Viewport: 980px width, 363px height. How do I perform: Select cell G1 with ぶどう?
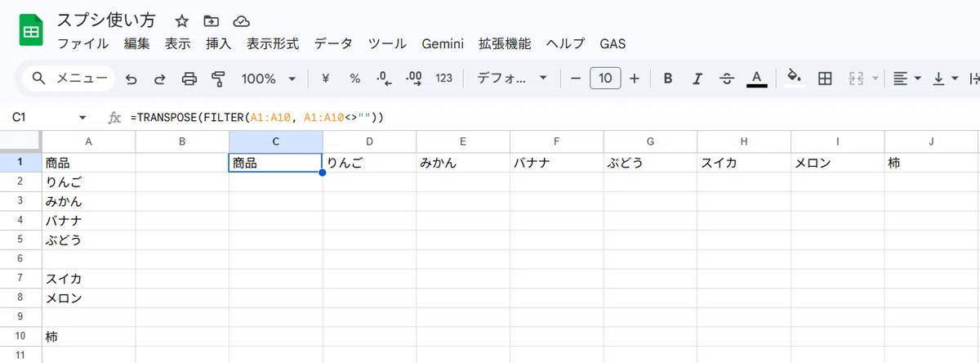tap(650, 163)
